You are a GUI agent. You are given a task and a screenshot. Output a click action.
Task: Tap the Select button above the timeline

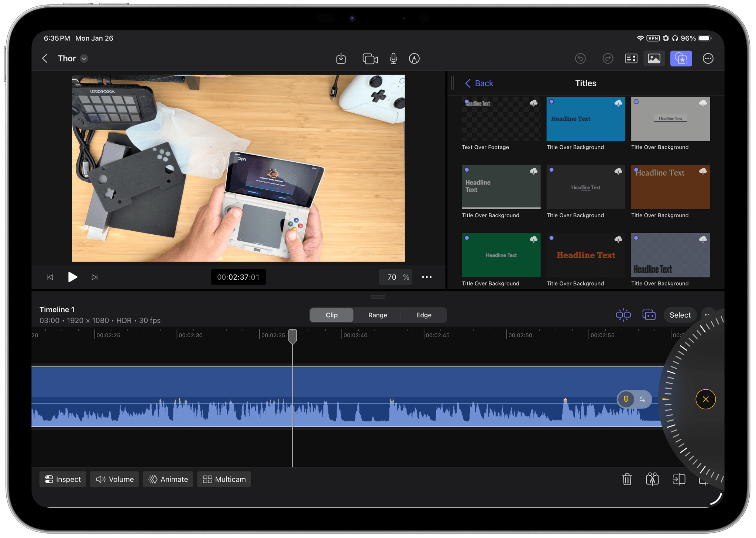point(680,315)
